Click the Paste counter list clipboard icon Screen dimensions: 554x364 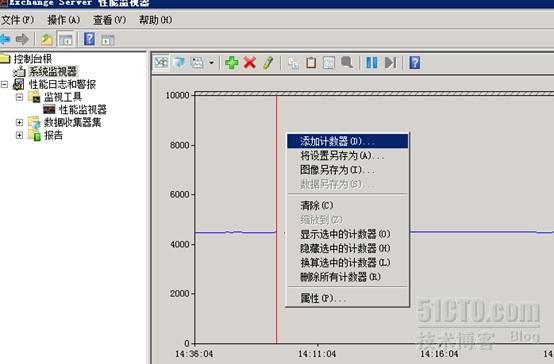click(311, 63)
